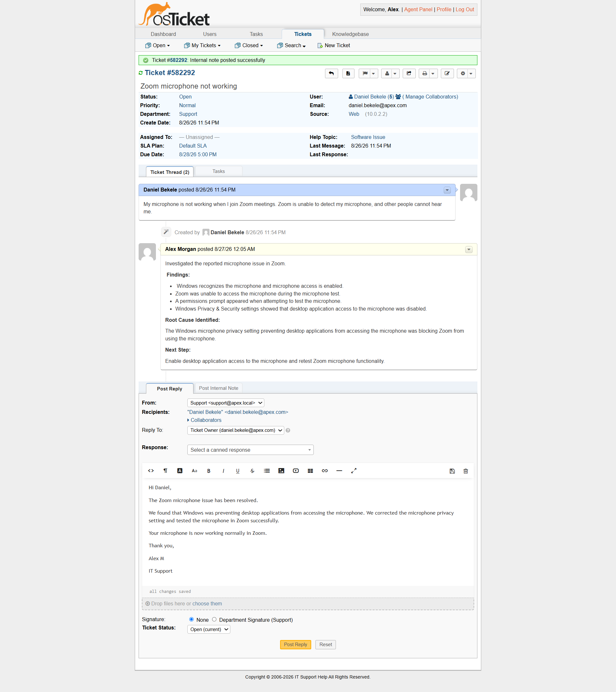This screenshot has width=616, height=692.
Task: Save draft using floppy disk icon
Action: pyautogui.click(x=452, y=471)
